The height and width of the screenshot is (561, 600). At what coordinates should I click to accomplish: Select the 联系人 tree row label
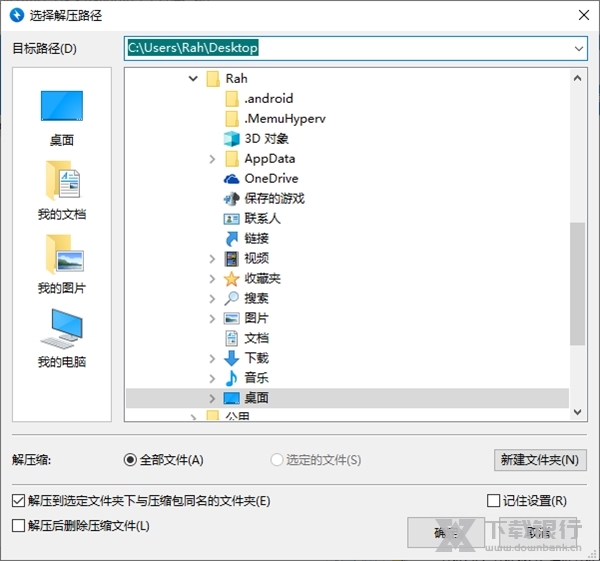click(262, 219)
